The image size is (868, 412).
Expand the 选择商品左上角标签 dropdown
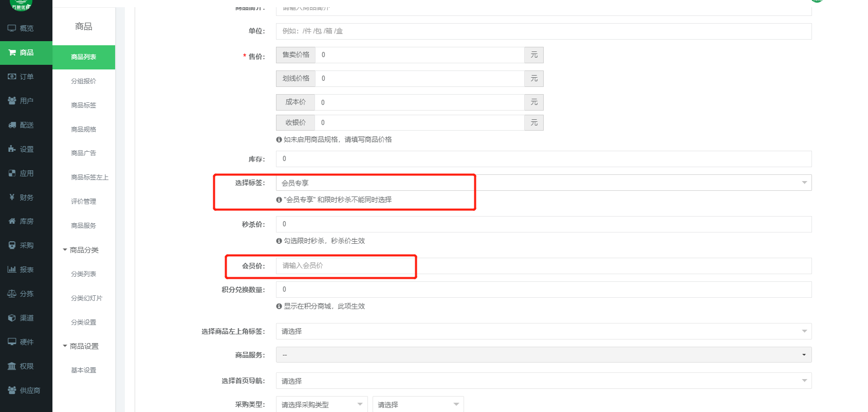[x=543, y=331]
